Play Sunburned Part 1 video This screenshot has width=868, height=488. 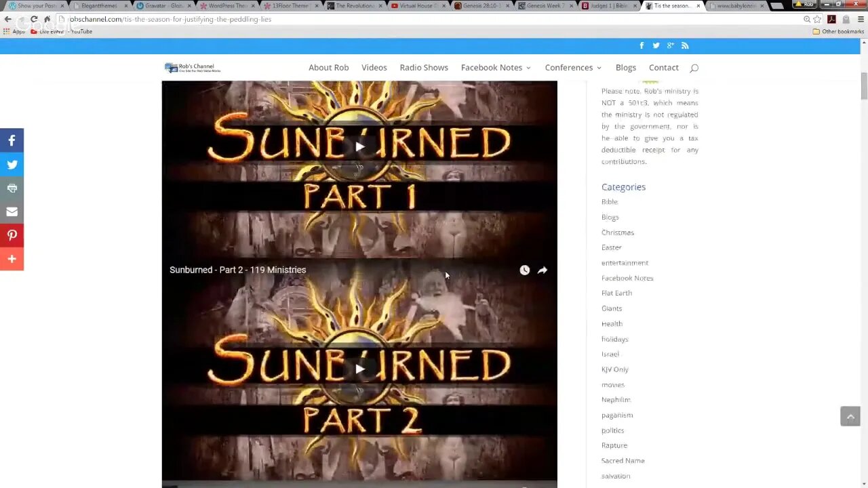click(x=359, y=146)
